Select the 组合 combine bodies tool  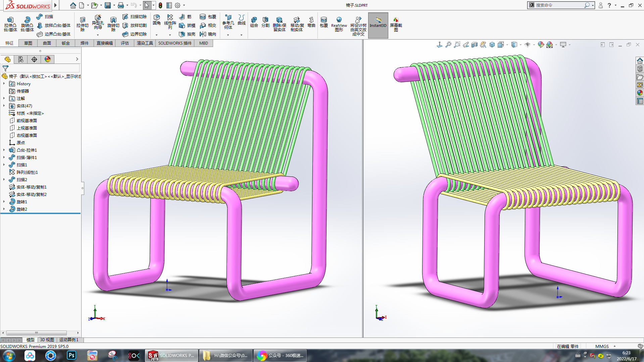pos(254,22)
